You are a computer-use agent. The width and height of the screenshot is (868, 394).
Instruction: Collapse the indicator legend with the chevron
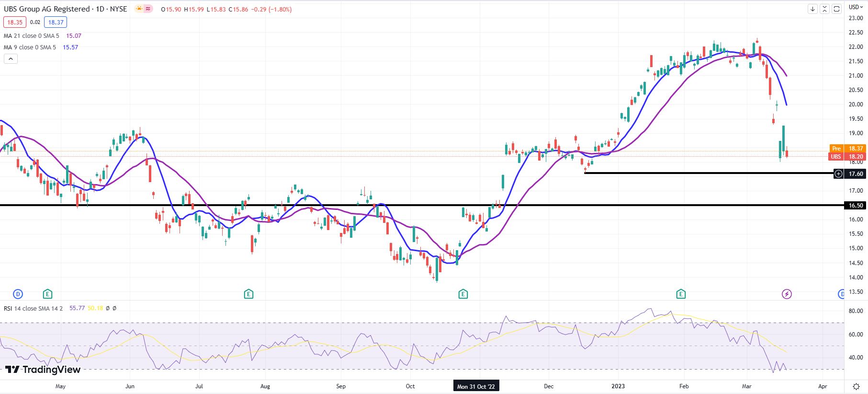click(x=11, y=59)
